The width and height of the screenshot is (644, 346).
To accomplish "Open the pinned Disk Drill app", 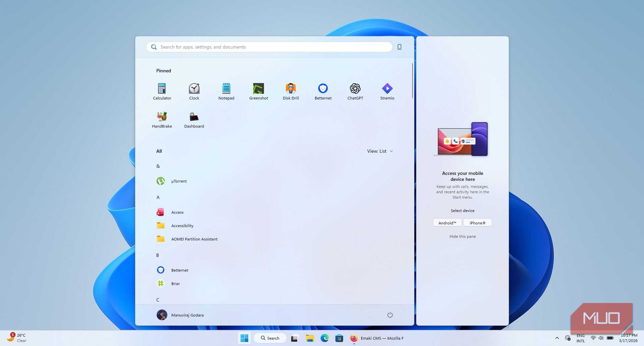I will click(291, 91).
